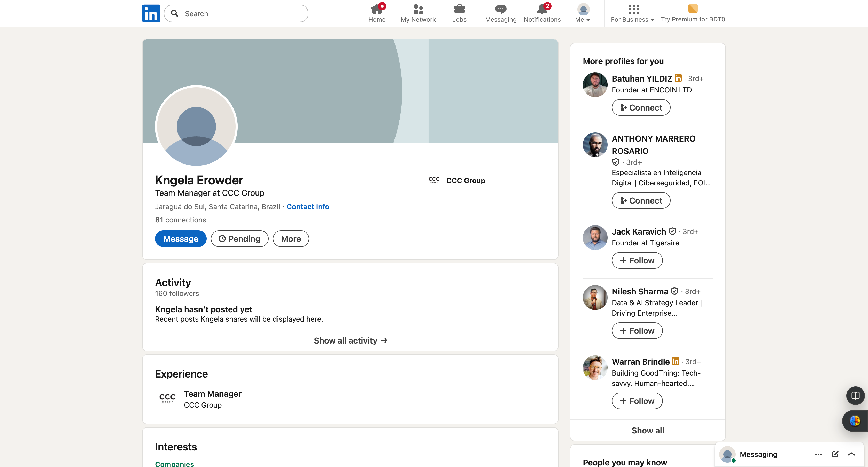Connect with Batuhan YILDIZ
The image size is (868, 467).
tap(641, 107)
